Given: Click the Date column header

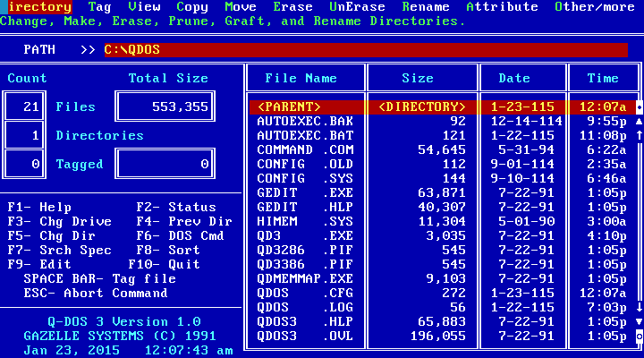Looking at the screenshot, I should [x=514, y=78].
